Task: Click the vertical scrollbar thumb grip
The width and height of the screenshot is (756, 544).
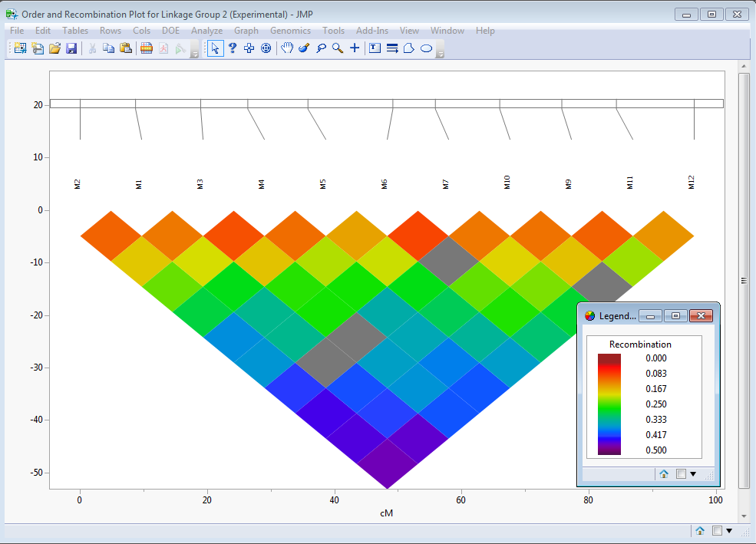Action: (744, 280)
